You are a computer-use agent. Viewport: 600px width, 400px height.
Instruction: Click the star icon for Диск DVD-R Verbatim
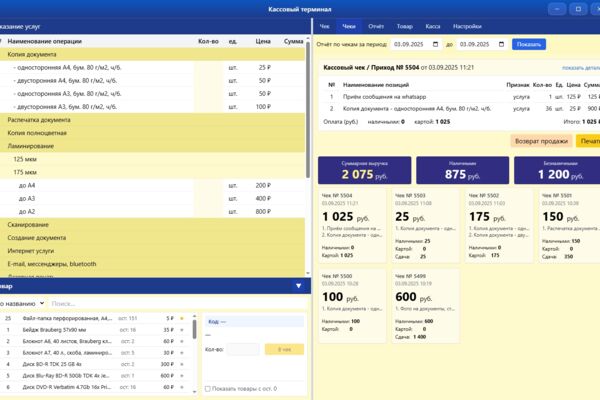click(x=182, y=387)
